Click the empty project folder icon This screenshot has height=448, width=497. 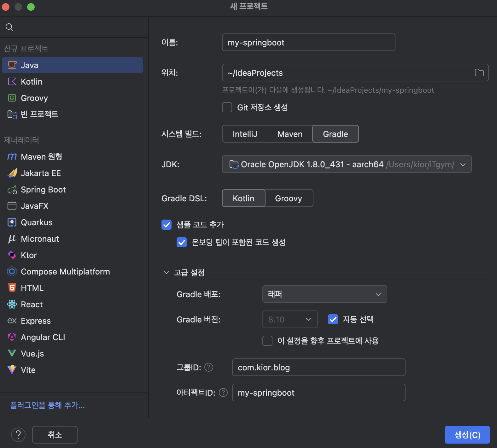coord(12,114)
